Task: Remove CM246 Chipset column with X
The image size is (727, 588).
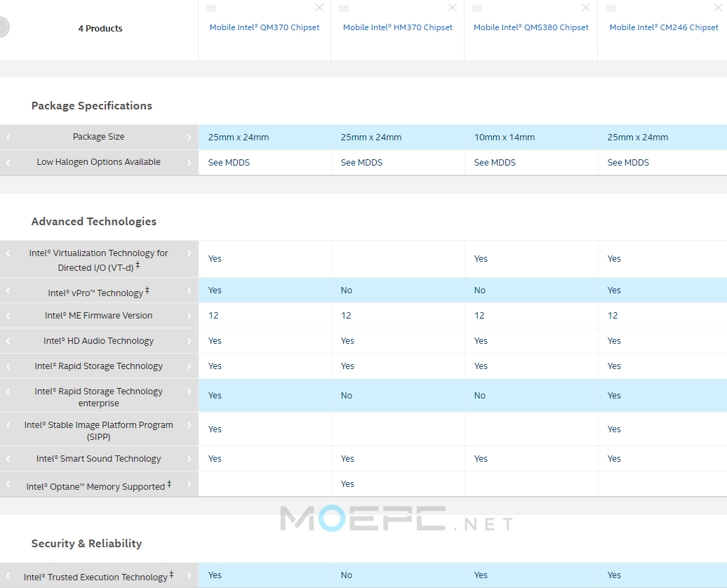Action: 718,8
